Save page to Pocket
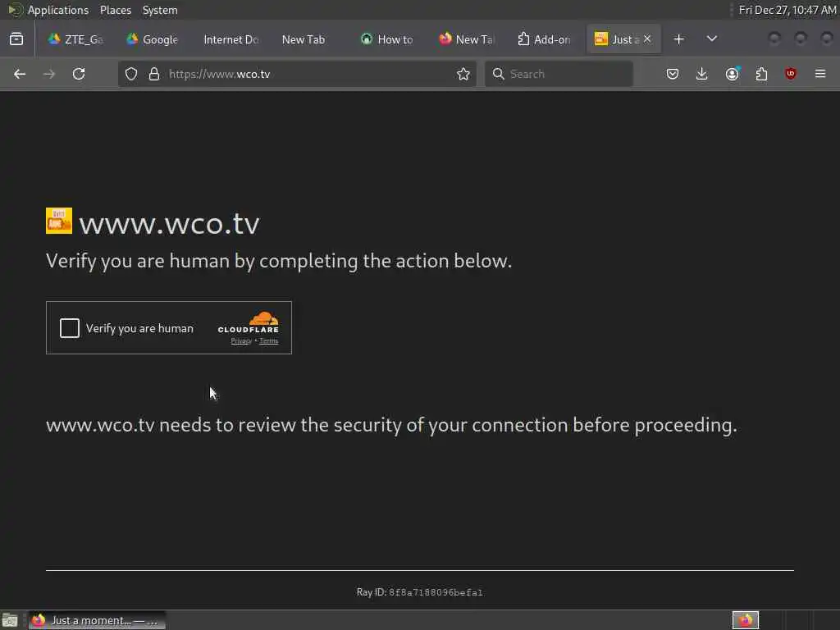The image size is (840, 630). [673, 74]
